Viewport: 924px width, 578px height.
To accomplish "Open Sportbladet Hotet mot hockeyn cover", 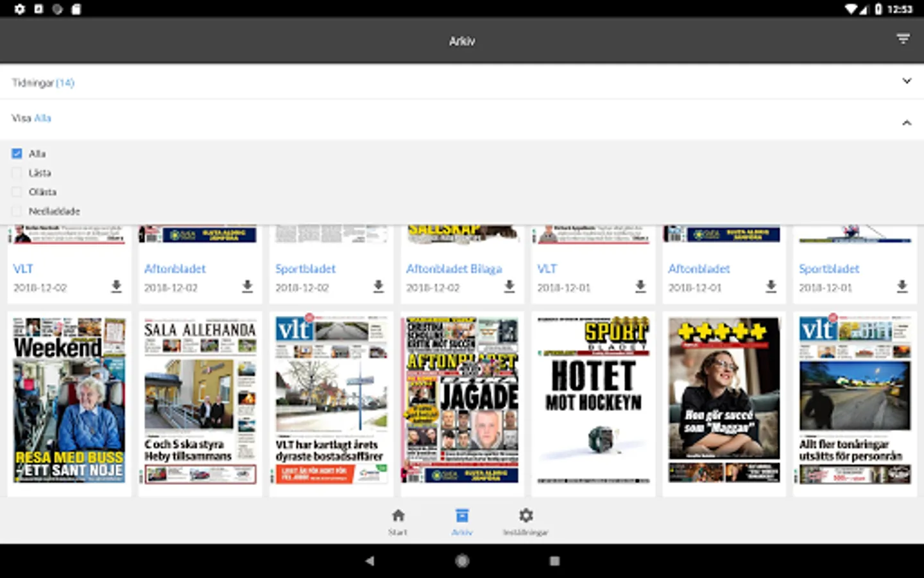I will pyautogui.click(x=594, y=400).
